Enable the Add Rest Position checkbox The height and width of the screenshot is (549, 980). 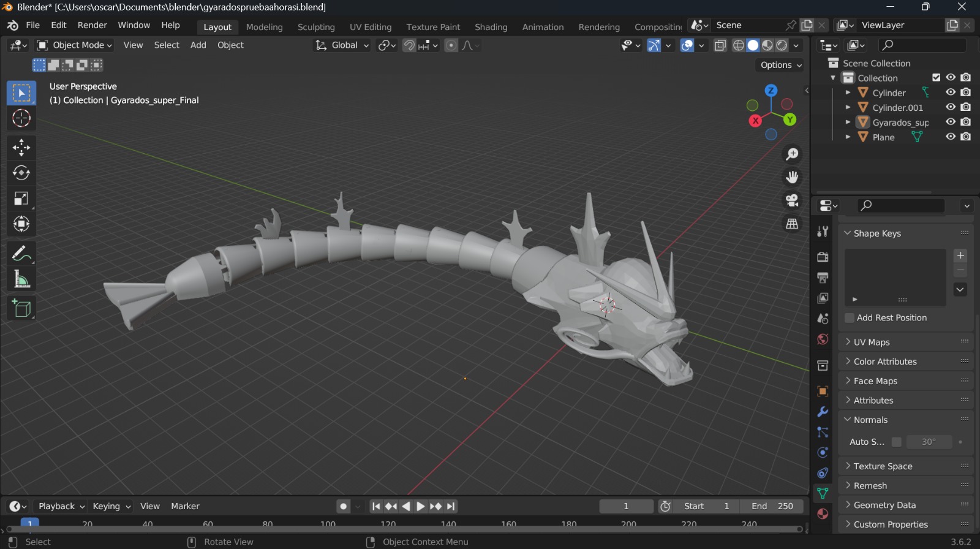pyautogui.click(x=850, y=318)
